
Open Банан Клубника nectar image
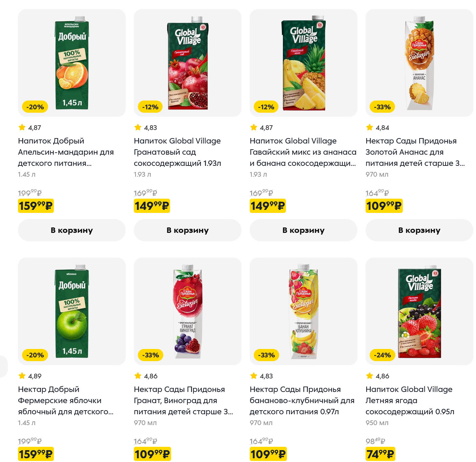(x=304, y=311)
